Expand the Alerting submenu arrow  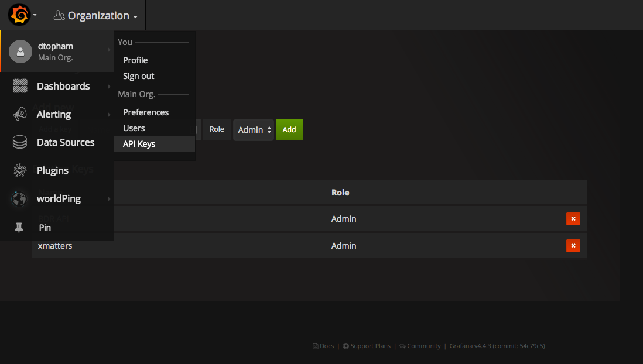(109, 114)
